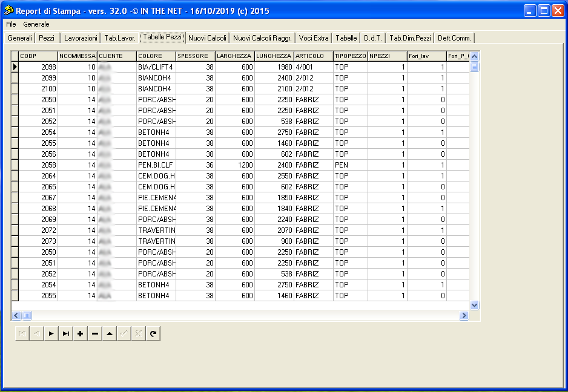Click the BIA/CLIFT4 color cell
Viewport: 568px width, 392px height.
click(x=156, y=67)
